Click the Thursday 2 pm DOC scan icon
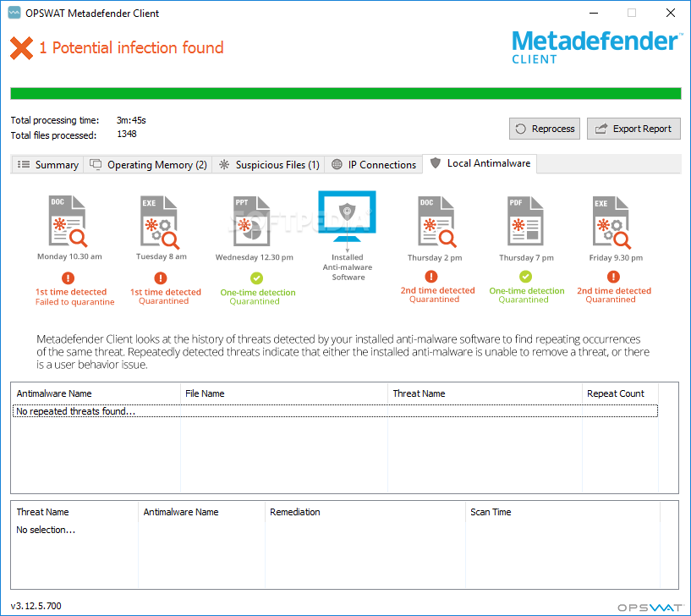 point(436,222)
